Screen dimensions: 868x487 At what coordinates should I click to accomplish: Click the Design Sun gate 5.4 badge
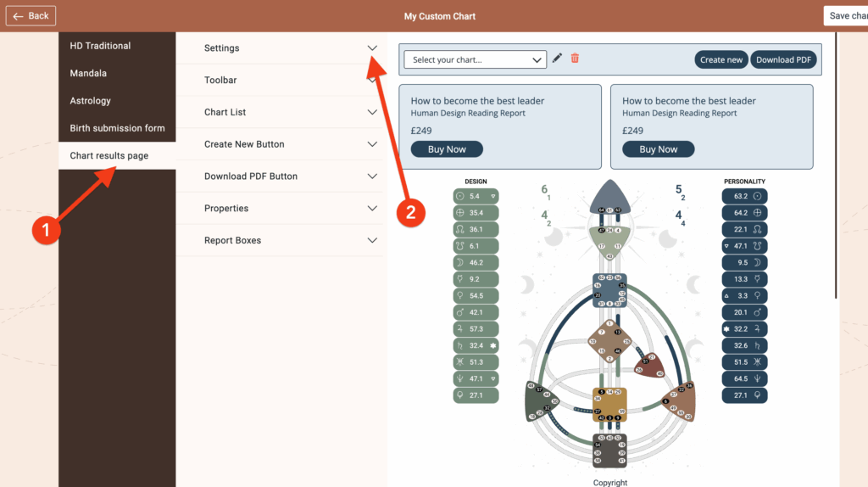476,196
